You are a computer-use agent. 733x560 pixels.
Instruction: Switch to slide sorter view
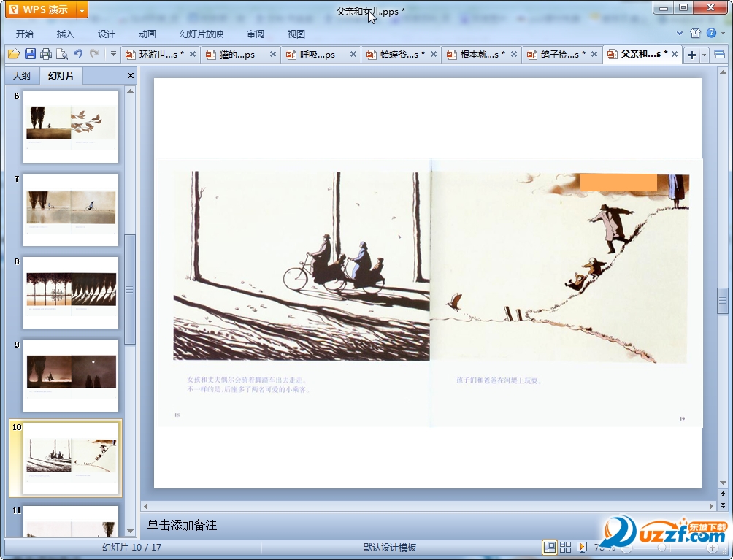click(x=565, y=547)
